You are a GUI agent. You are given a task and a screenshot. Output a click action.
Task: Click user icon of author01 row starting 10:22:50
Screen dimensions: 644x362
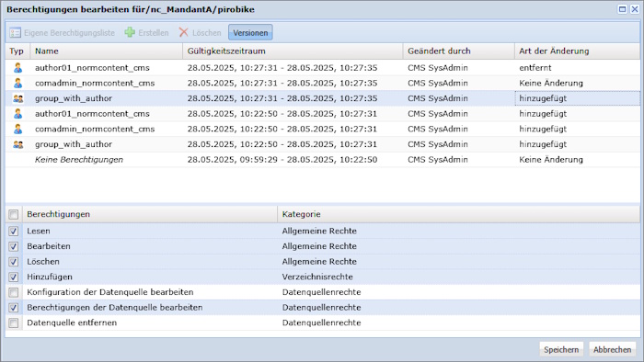pos(17,114)
